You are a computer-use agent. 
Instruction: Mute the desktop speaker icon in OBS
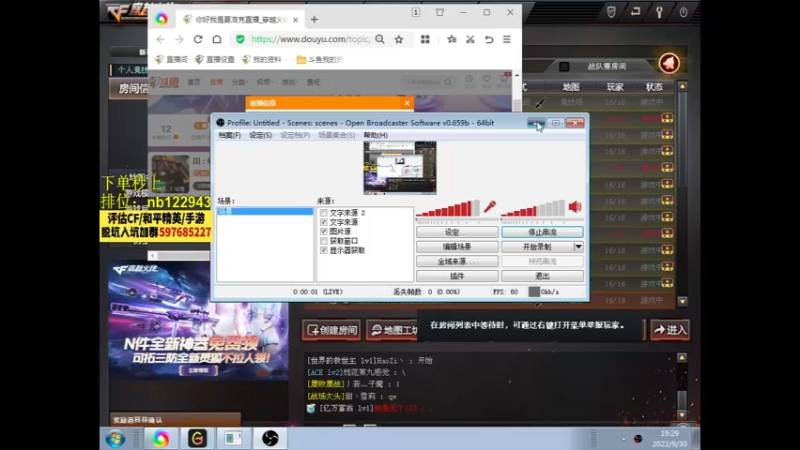575,207
